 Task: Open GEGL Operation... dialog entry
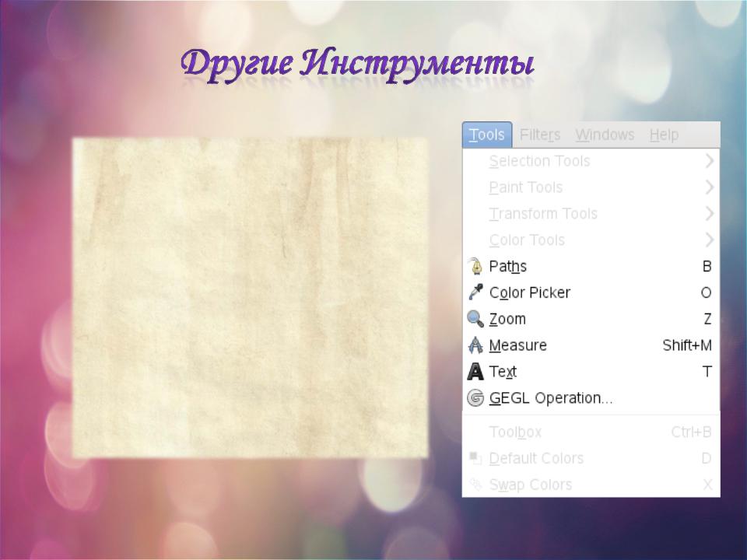[591, 397]
